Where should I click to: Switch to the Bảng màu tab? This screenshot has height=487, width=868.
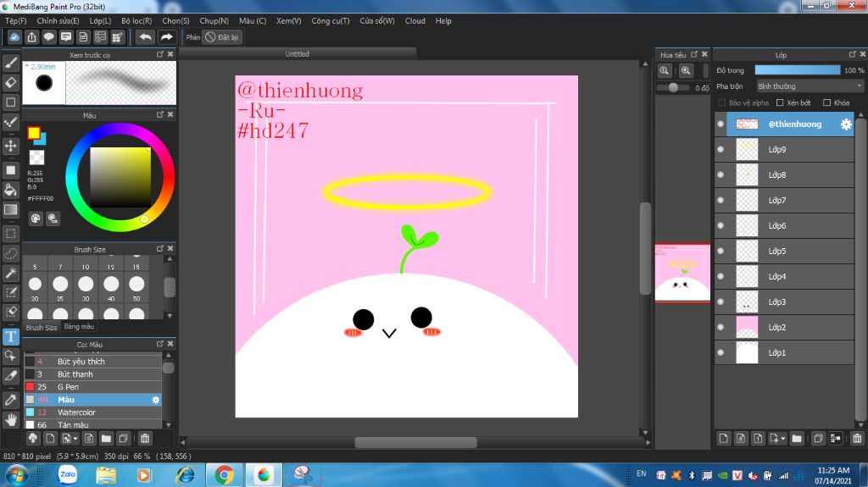pos(79,326)
